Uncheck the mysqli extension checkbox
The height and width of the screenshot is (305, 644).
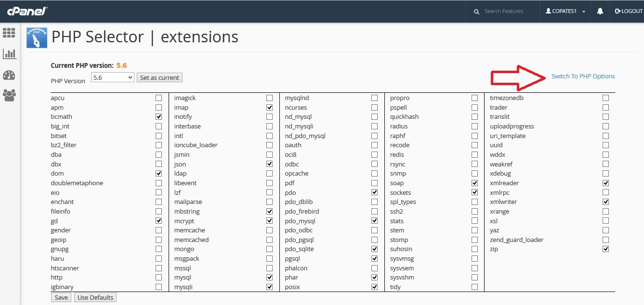pyautogui.click(x=269, y=287)
